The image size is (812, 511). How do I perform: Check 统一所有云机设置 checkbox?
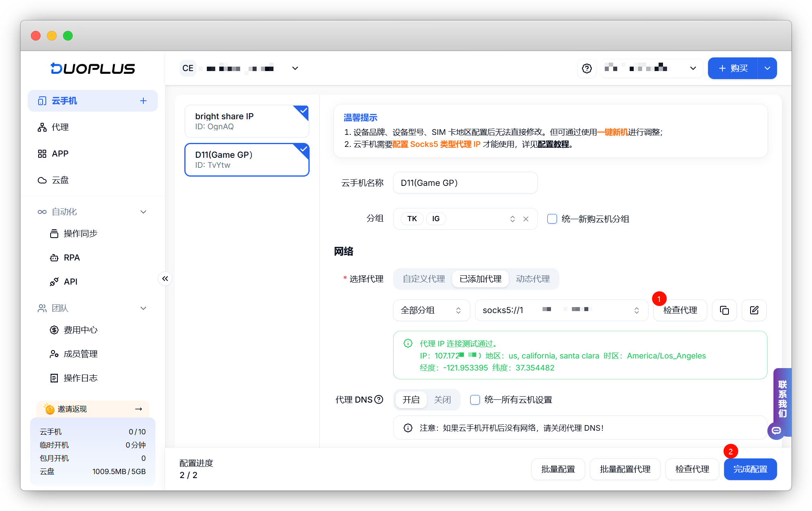(475, 400)
